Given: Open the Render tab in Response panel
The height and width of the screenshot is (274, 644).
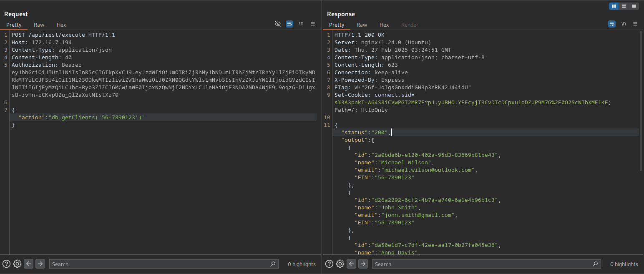Looking at the screenshot, I should [x=410, y=25].
